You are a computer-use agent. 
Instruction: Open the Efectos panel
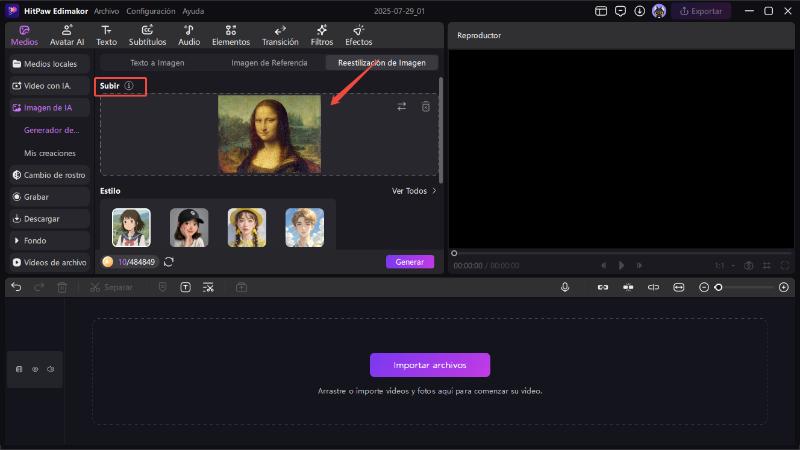click(x=358, y=35)
